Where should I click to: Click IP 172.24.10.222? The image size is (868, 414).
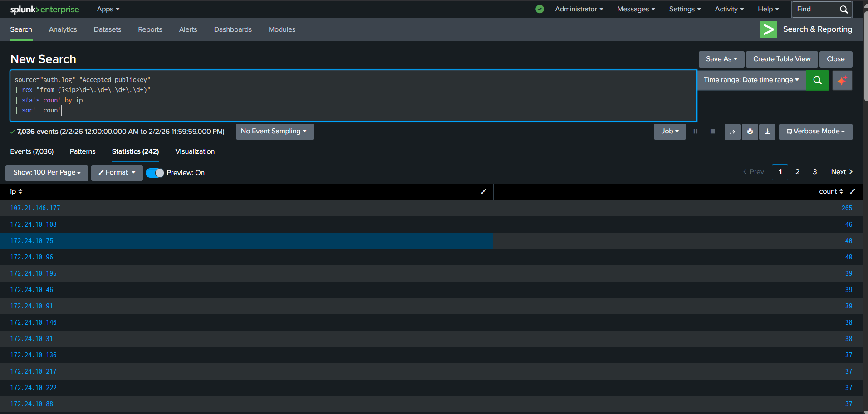(x=34, y=388)
